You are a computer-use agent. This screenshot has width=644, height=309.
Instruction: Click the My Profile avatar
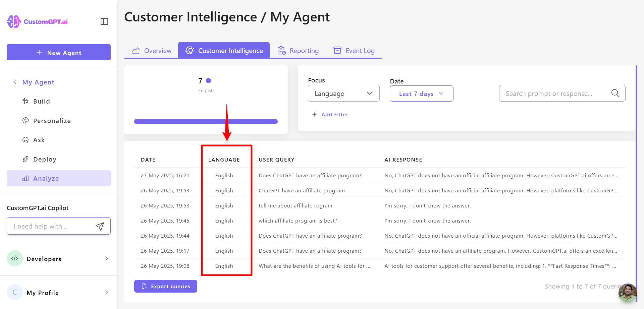click(15, 292)
